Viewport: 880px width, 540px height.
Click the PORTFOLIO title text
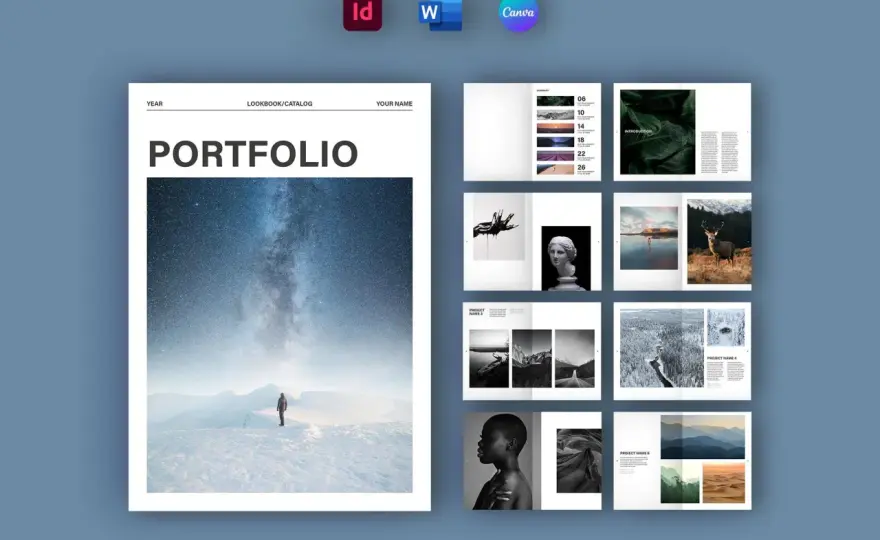coord(253,153)
